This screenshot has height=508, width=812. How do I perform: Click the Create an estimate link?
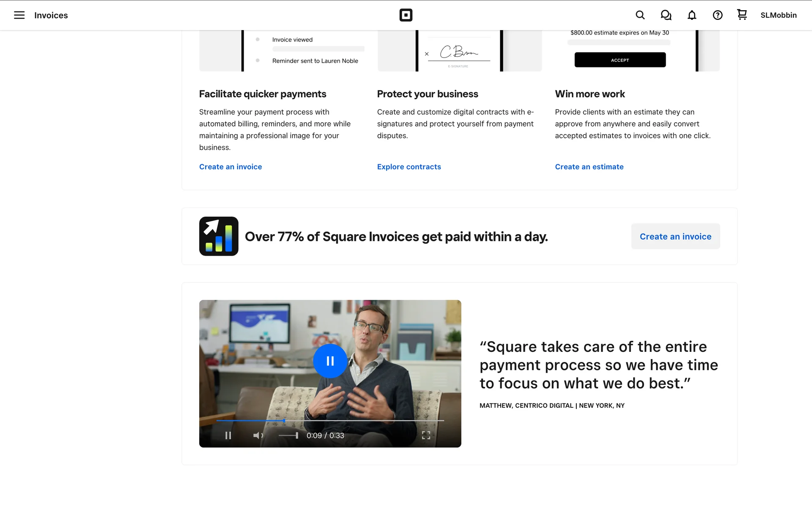coord(589,167)
